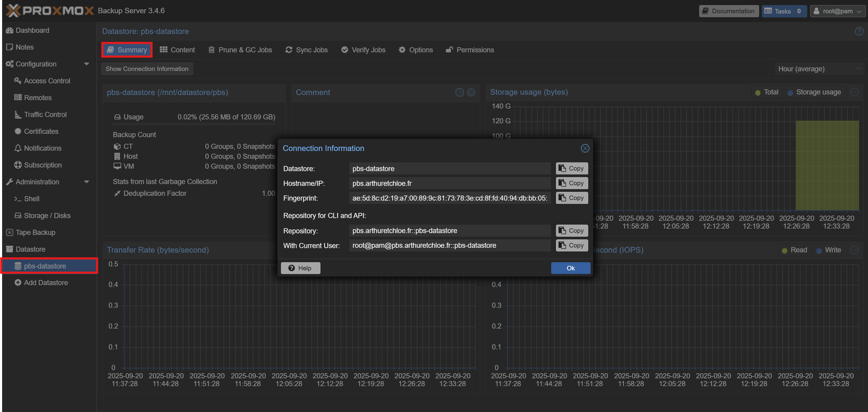Click the Help button in dialog
The height and width of the screenshot is (412, 868).
pos(300,268)
